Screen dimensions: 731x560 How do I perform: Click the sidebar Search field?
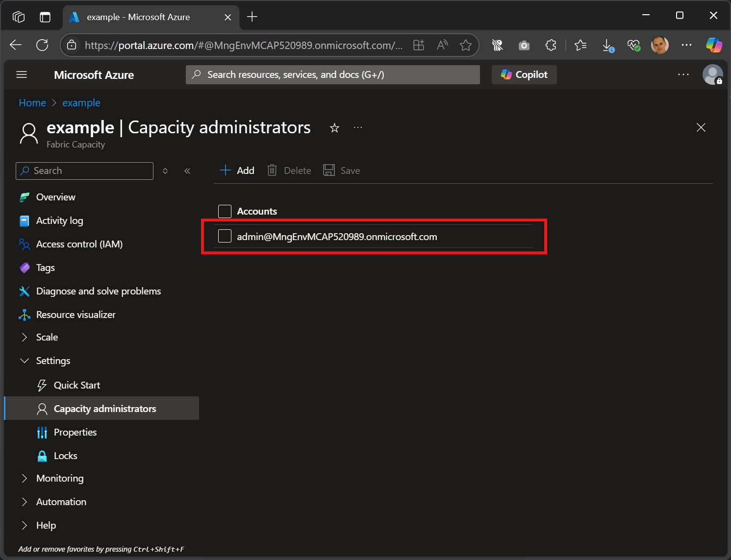[x=84, y=170]
